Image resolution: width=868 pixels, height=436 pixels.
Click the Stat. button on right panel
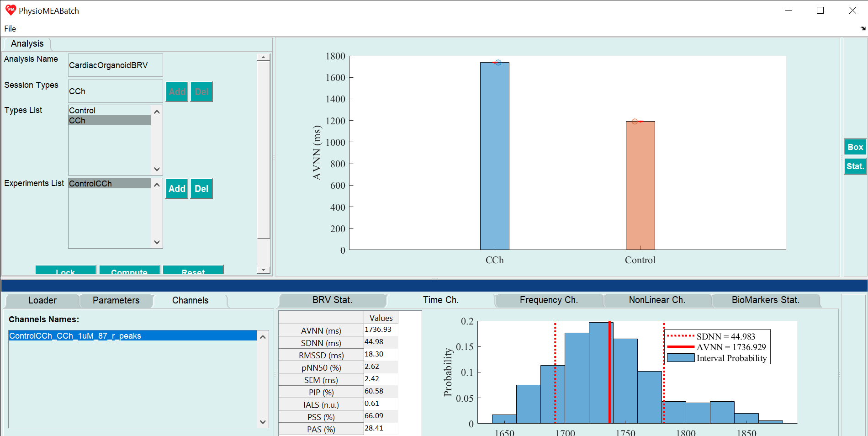click(x=855, y=166)
